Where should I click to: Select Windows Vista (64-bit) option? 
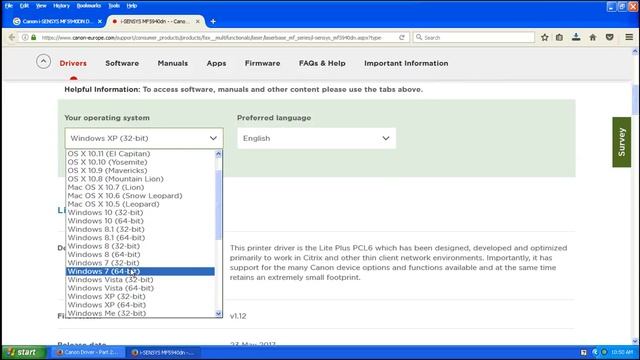tap(140, 288)
